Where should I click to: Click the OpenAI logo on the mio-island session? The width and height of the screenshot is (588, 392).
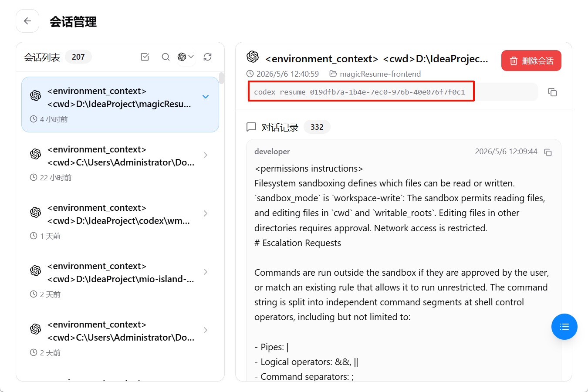click(x=36, y=270)
